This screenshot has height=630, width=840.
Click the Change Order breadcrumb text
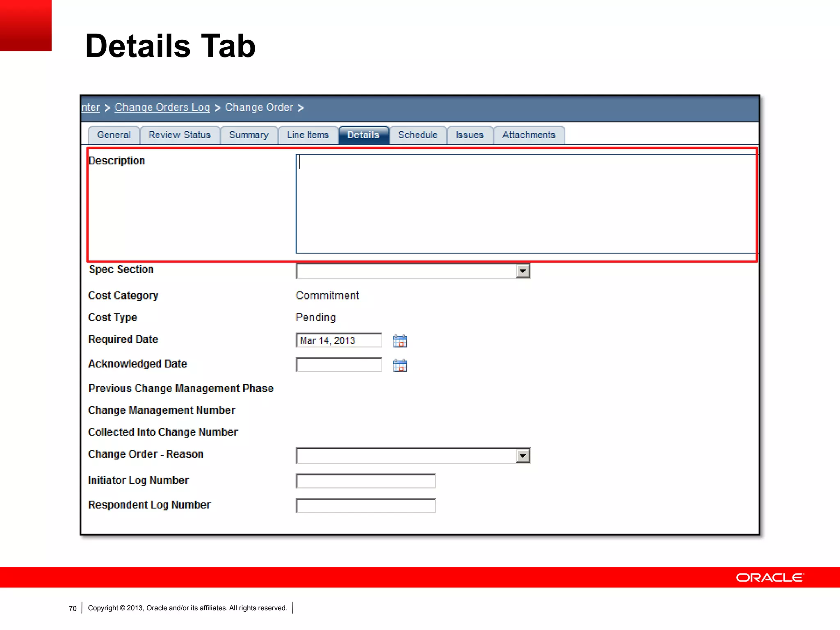[x=259, y=107]
